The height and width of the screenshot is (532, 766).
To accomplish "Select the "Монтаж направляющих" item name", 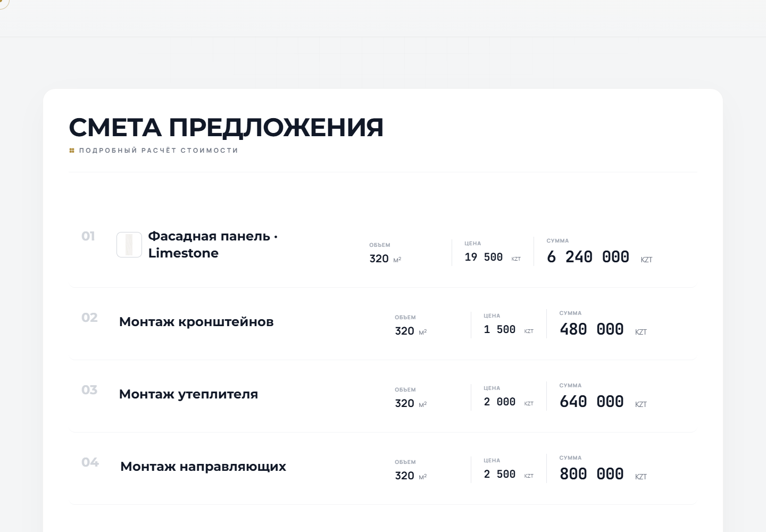I will coord(203,467).
